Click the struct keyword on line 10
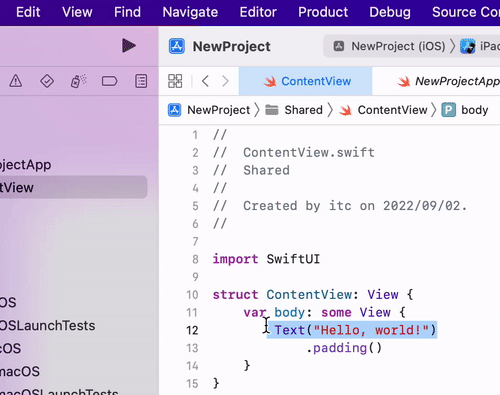The image size is (500, 395). [x=235, y=295]
